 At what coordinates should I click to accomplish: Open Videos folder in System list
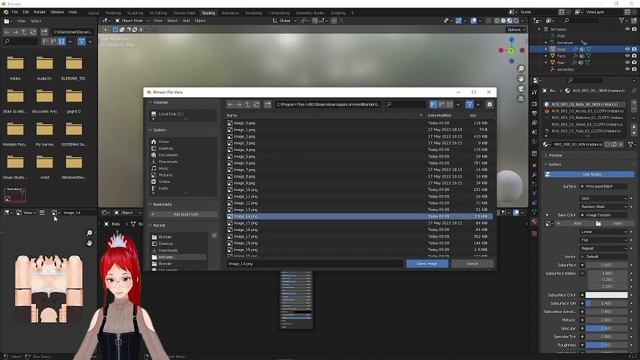164,182
